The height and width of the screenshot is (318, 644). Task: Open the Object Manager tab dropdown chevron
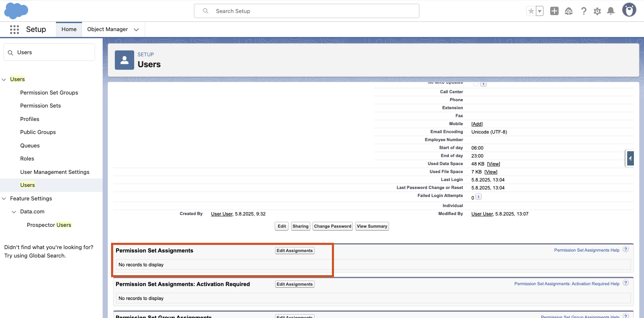(136, 30)
